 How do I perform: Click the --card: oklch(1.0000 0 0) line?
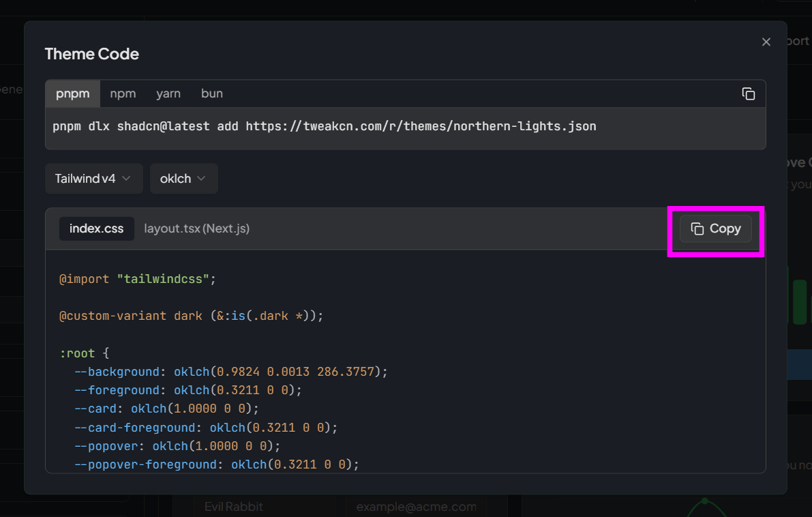(x=166, y=409)
